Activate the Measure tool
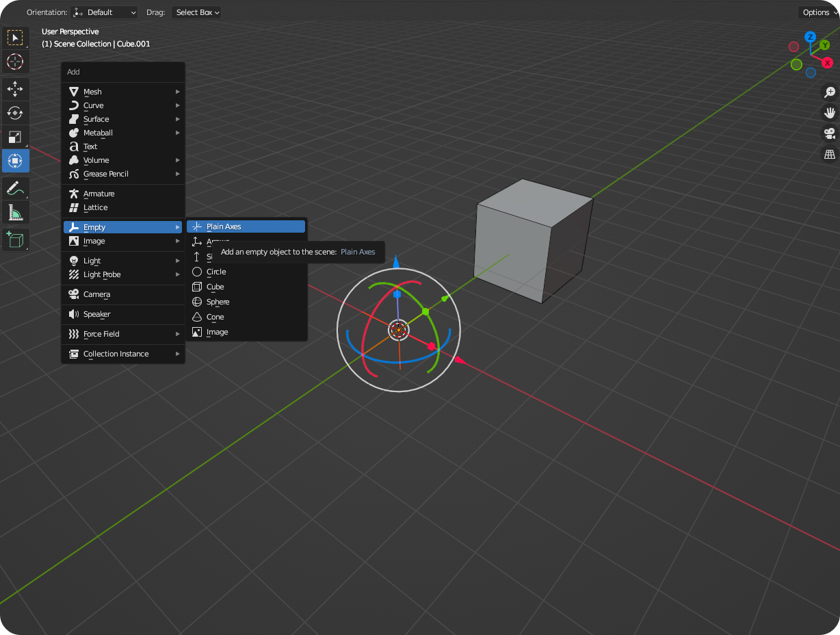This screenshot has height=635, width=840. point(15,212)
